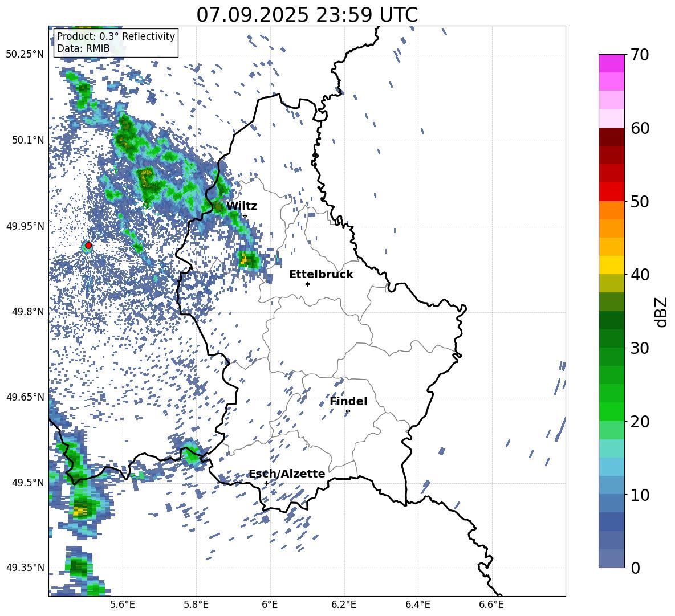Click the Esch/Alzette location cross marker
Image resolution: width=675 pixels, height=616 pixels.
tap(266, 483)
